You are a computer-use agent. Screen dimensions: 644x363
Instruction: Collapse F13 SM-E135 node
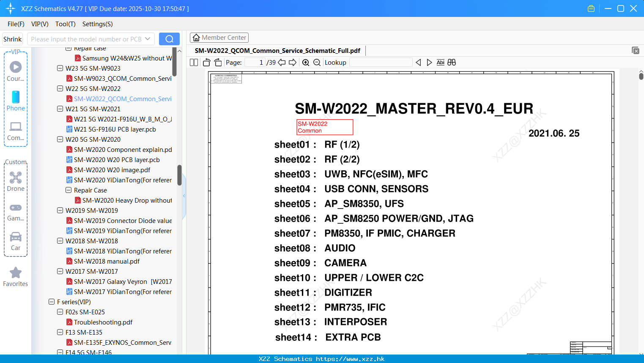click(x=60, y=332)
